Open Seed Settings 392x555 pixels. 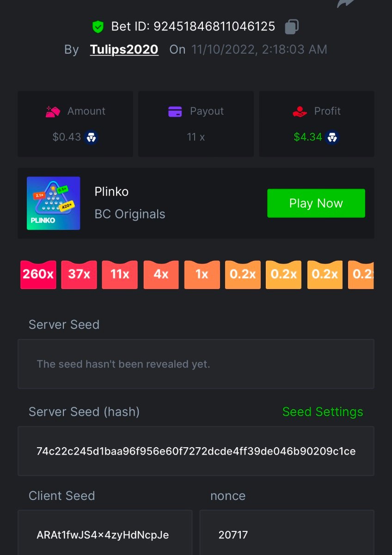coord(323,412)
